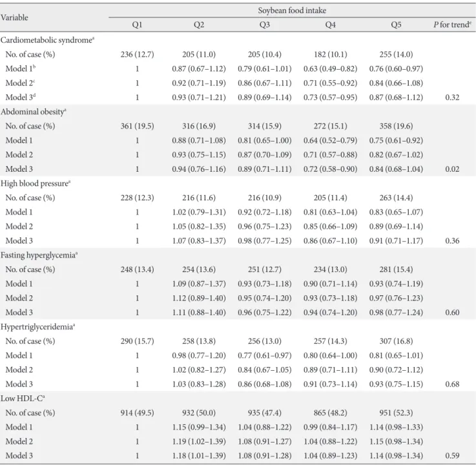
Task: Click value '1.15 (0.99–1.34)'
Action: click(x=199, y=427)
